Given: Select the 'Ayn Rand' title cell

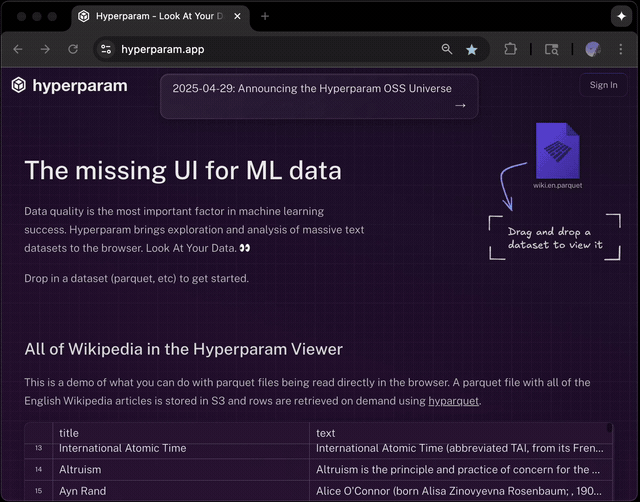Looking at the screenshot, I should (x=181, y=491).
